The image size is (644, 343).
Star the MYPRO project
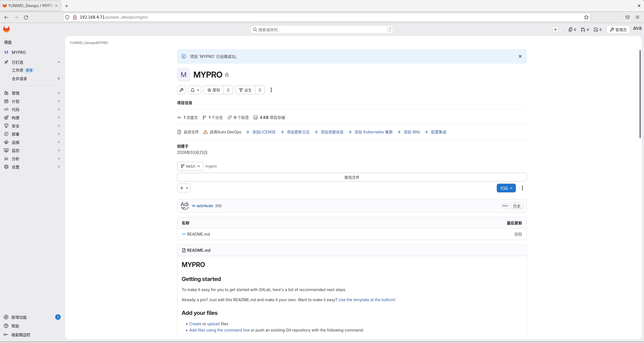point(214,90)
